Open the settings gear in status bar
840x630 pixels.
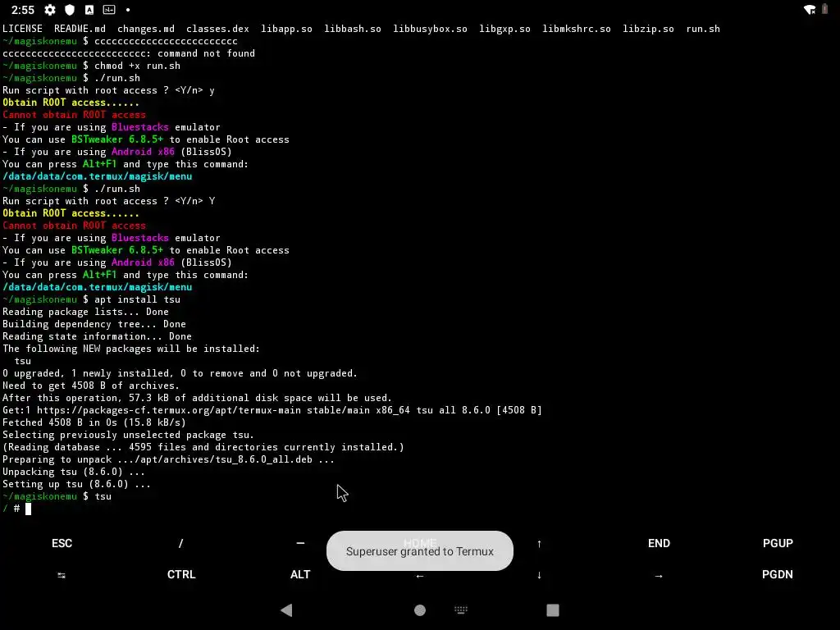[x=50, y=10]
